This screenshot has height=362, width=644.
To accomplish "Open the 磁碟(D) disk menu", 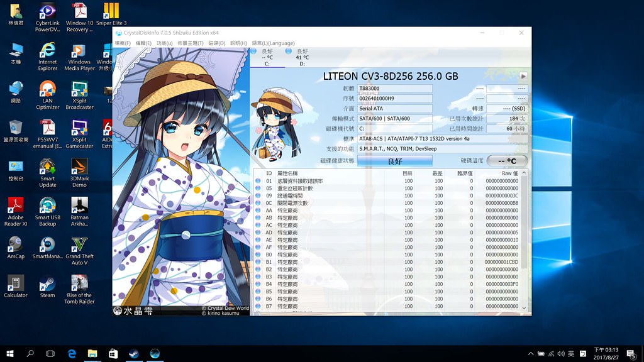I will tap(216, 43).
